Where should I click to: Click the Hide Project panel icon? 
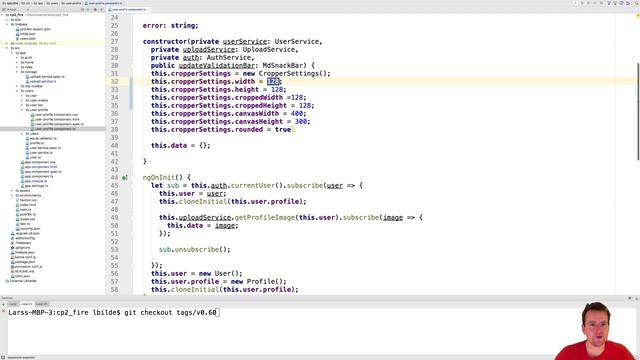click(101, 9)
